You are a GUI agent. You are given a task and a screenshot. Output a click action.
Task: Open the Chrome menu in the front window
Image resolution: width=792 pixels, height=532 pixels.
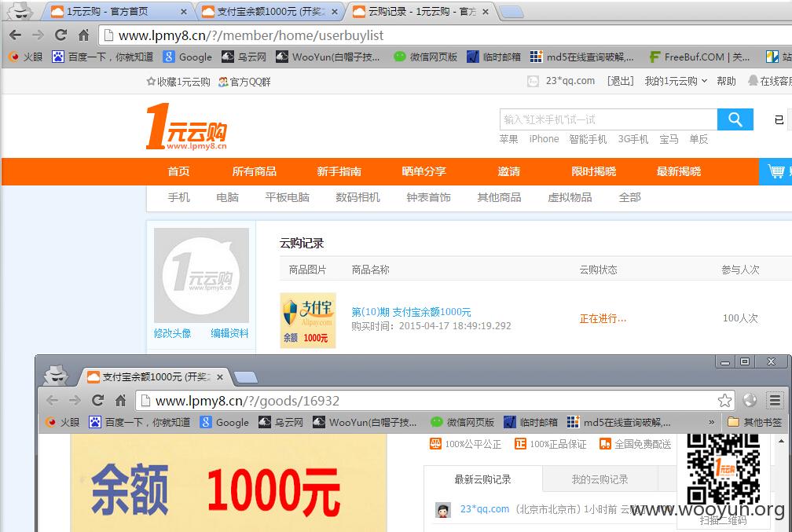[x=775, y=401]
